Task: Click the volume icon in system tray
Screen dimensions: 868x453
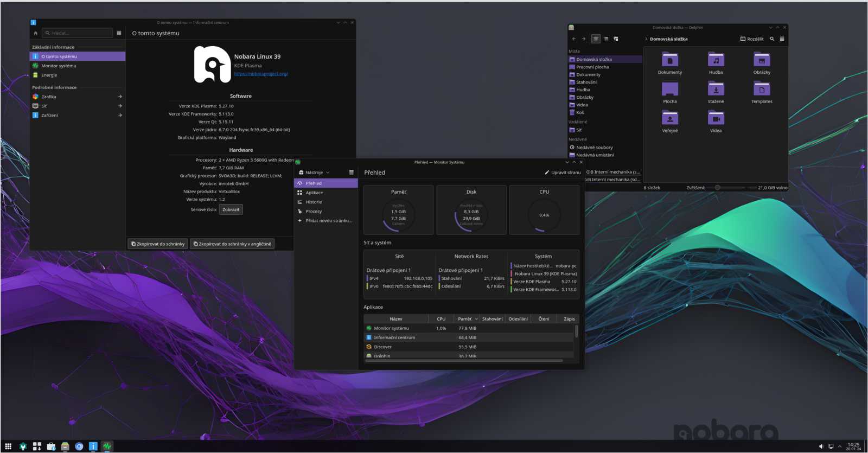Action: [821, 446]
